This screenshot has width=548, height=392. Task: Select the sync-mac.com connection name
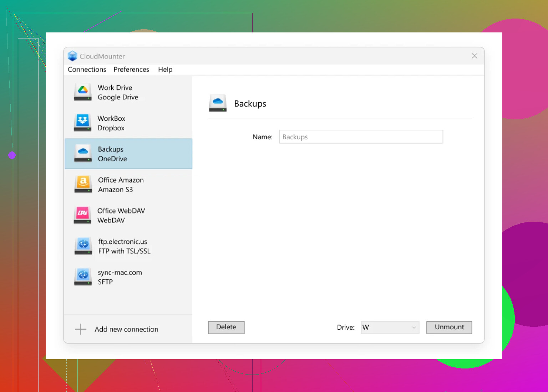pyautogui.click(x=120, y=273)
